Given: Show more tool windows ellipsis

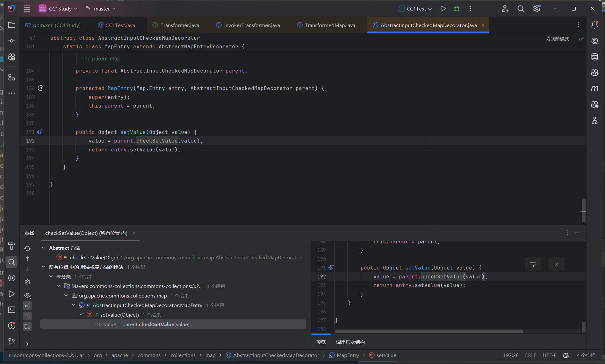Looking at the screenshot, I should (11, 93).
